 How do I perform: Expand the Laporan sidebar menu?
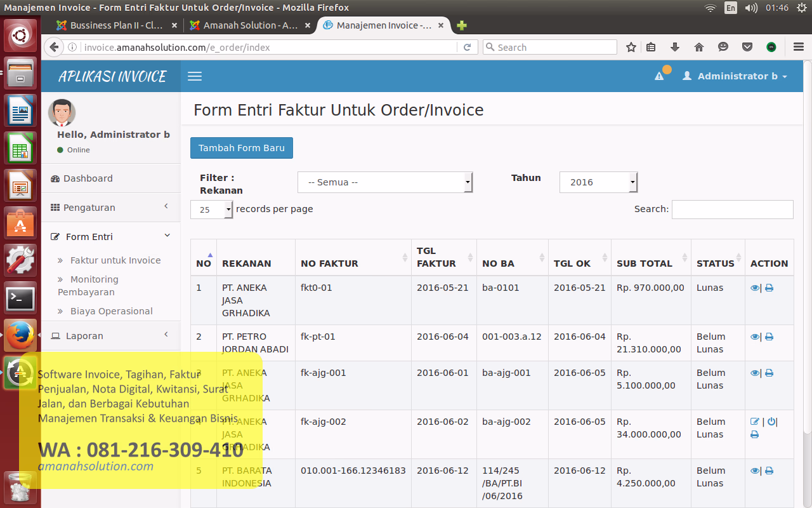(111, 335)
